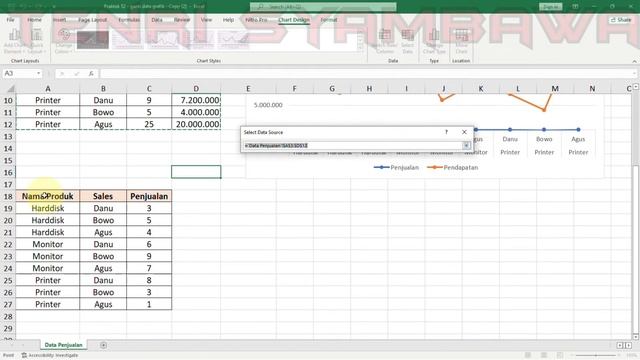The image size is (640, 360).
Task: Switch to the View tab
Action: (x=206, y=20)
